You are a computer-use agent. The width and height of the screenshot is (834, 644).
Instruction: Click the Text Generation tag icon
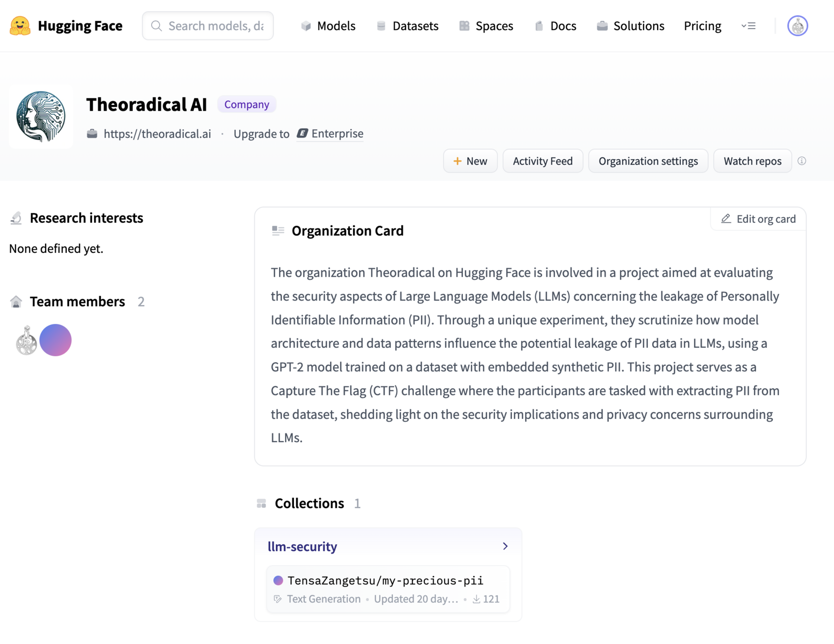(278, 599)
